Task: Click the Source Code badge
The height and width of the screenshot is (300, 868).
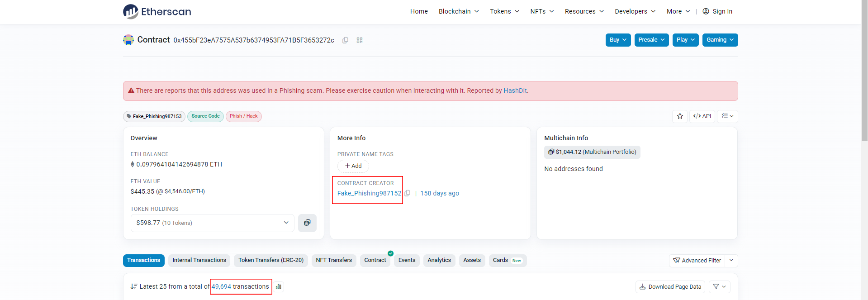Action: pos(205,116)
